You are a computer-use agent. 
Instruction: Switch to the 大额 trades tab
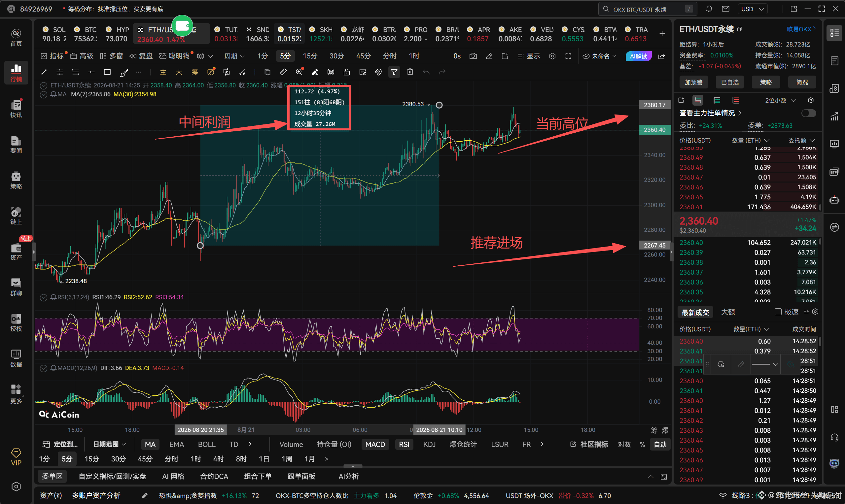[x=728, y=312]
